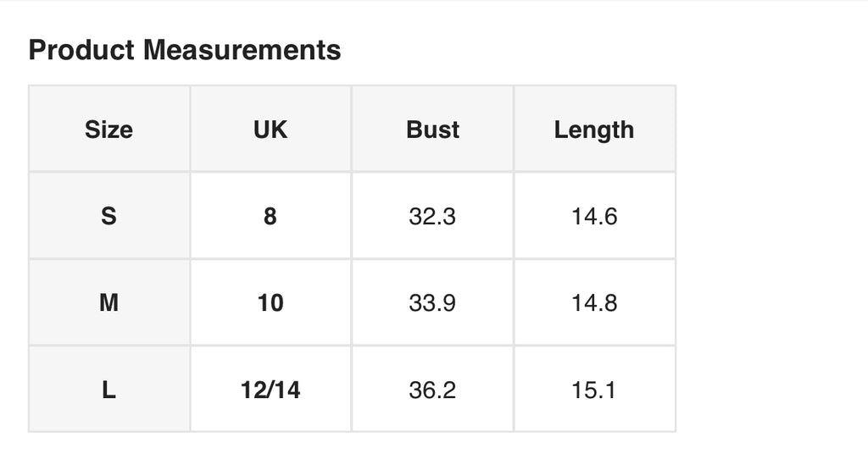The image size is (868, 459).
Task: Click the 14.6 length value
Action: coord(594,216)
